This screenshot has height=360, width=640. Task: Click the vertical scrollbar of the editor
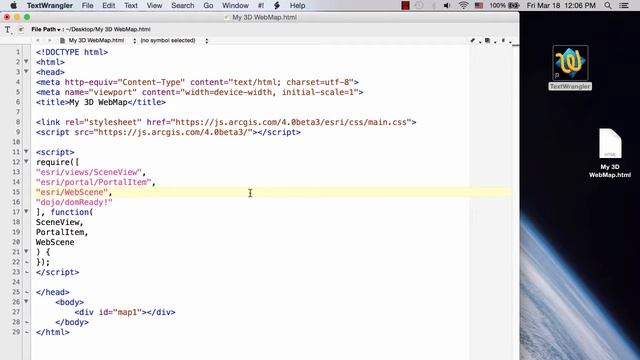[x=515, y=202]
